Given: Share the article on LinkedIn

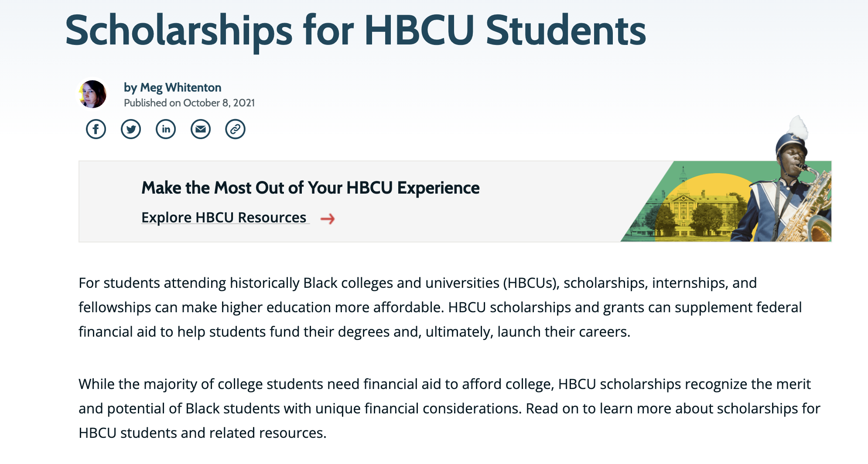Looking at the screenshot, I should click(166, 129).
